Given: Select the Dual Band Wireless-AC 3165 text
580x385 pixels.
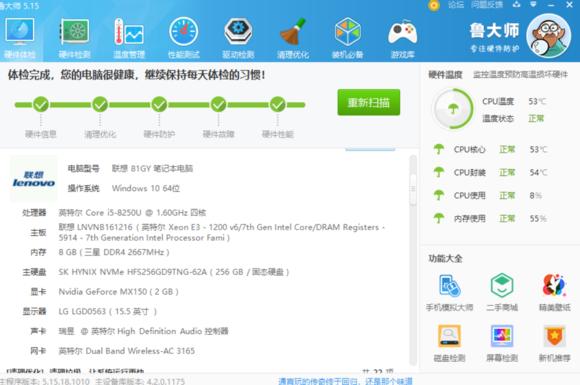Looking at the screenshot, I should [127, 351].
